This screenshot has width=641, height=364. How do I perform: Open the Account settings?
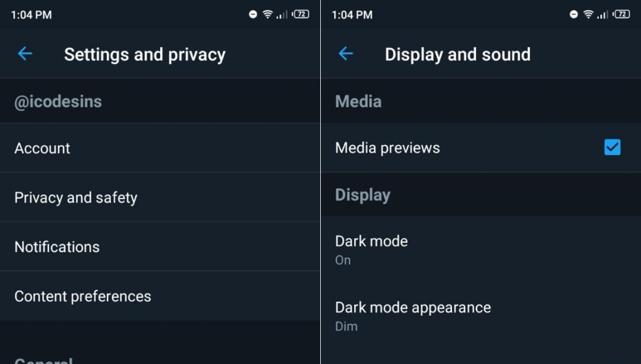[x=160, y=148]
